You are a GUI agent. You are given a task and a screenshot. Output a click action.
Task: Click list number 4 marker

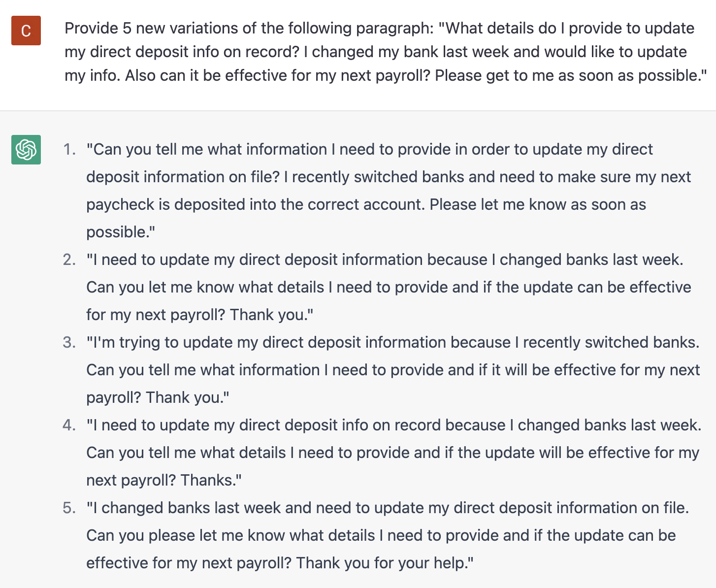[x=69, y=425]
